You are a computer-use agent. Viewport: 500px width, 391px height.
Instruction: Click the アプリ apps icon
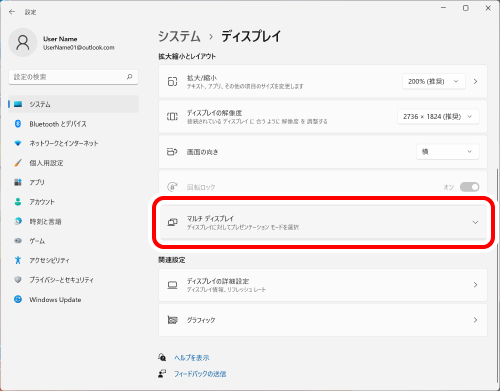point(18,182)
